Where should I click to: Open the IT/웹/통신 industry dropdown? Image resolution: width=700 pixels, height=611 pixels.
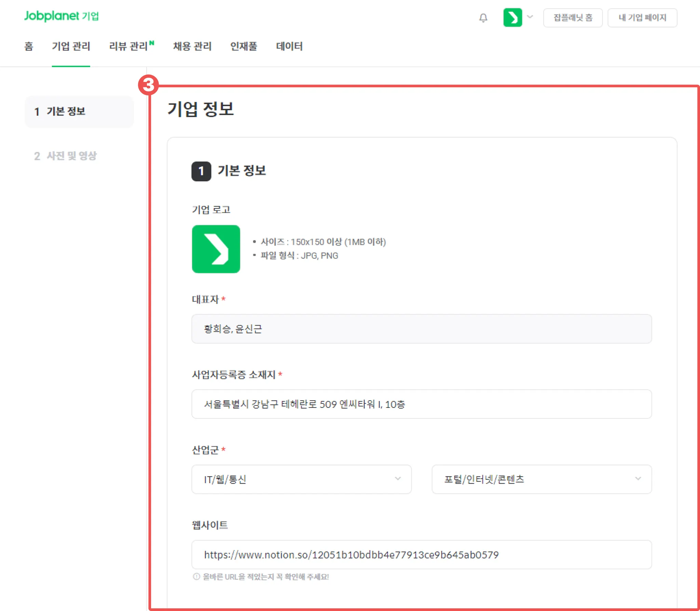[301, 479]
